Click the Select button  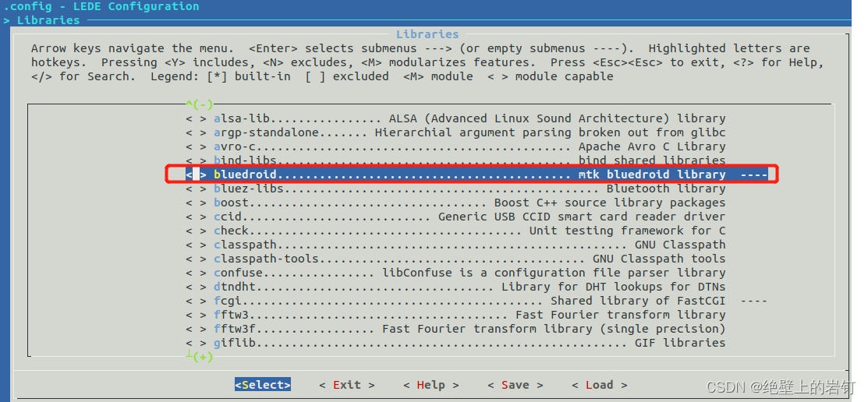[x=262, y=385]
